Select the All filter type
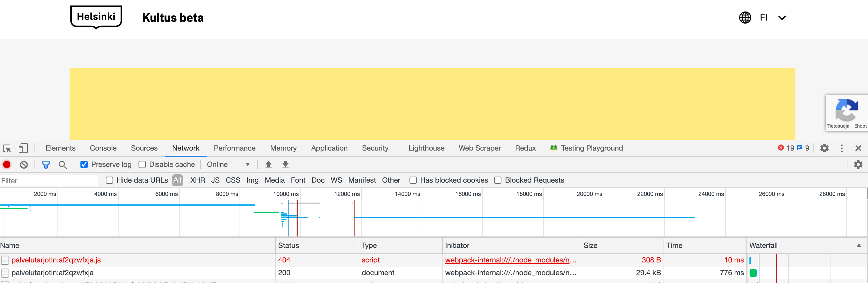868x283 pixels. point(178,180)
